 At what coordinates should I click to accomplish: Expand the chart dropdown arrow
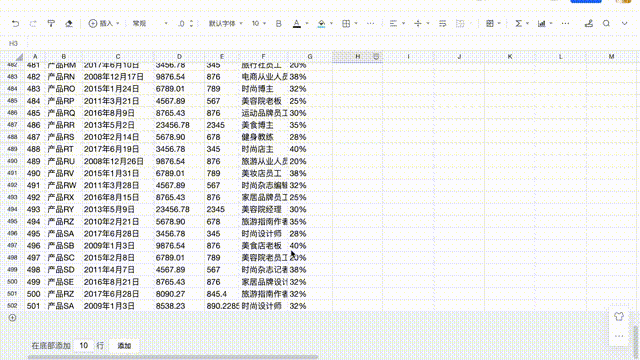tap(551, 24)
